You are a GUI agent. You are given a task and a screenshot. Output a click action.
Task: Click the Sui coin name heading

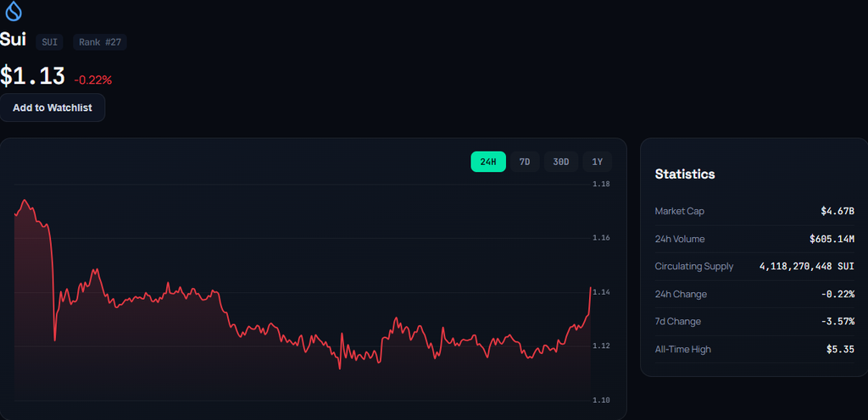[x=14, y=39]
